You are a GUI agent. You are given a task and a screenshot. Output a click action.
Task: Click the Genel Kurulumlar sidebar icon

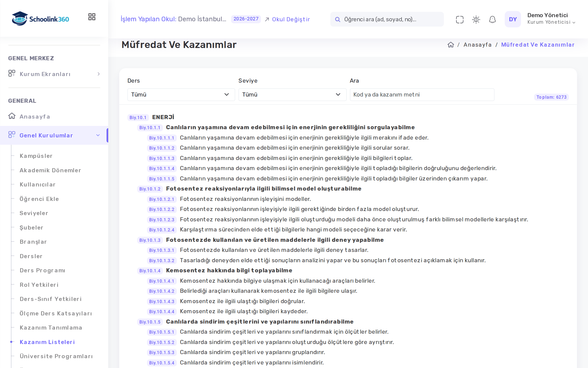coord(12,135)
